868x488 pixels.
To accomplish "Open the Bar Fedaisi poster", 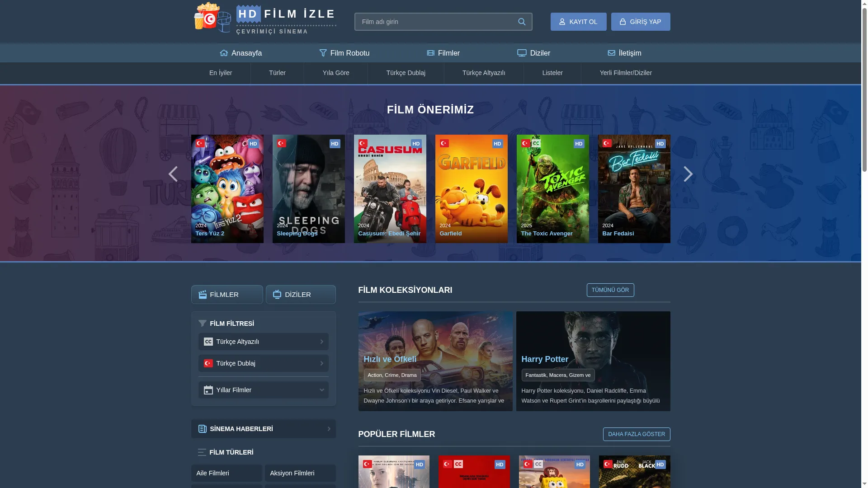I will coord(634,189).
